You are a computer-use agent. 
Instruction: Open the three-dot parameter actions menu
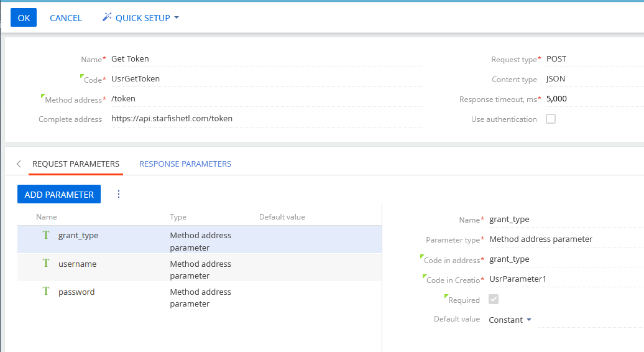(119, 194)
